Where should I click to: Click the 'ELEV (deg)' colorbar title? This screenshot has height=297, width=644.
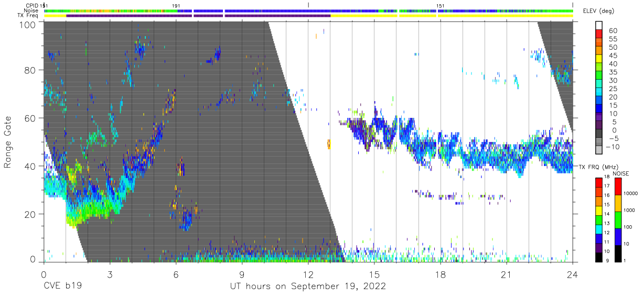[x=599, y=12]
